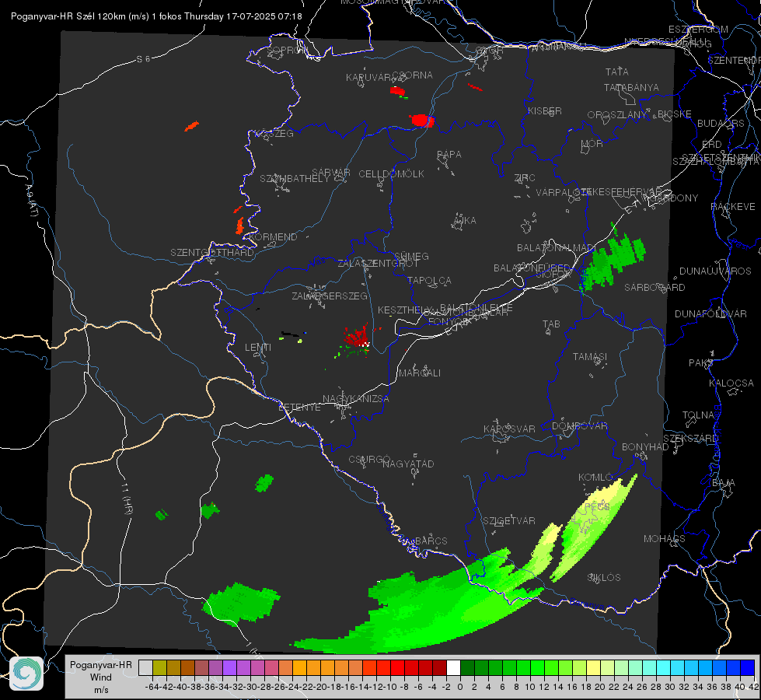The width and height of the screenshot is (761, 700).
Task: Click the PÁPA town label
Action: [x=449, y=155]
